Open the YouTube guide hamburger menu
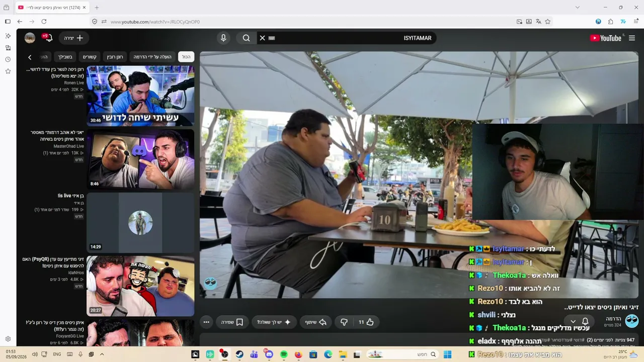The height and width of the screenshot is (362, 644). 632,38
